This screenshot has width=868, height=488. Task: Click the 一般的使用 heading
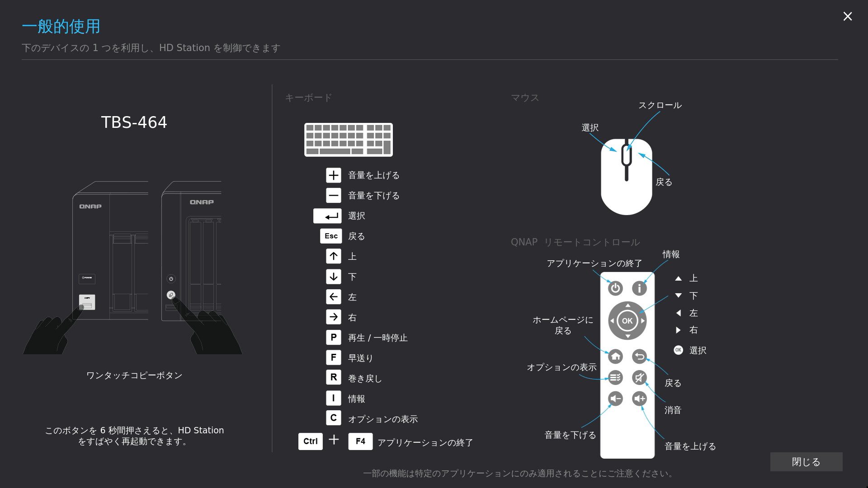tap(61, 26)
